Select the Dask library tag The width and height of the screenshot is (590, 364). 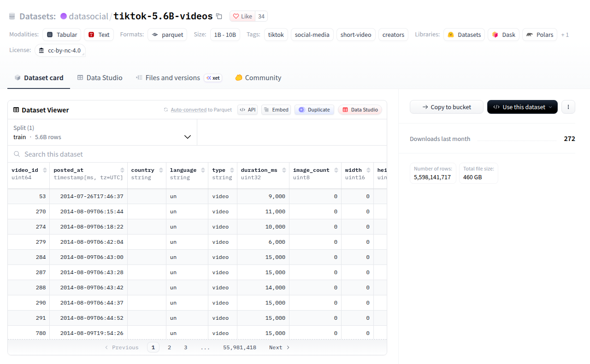click(504, 35)
